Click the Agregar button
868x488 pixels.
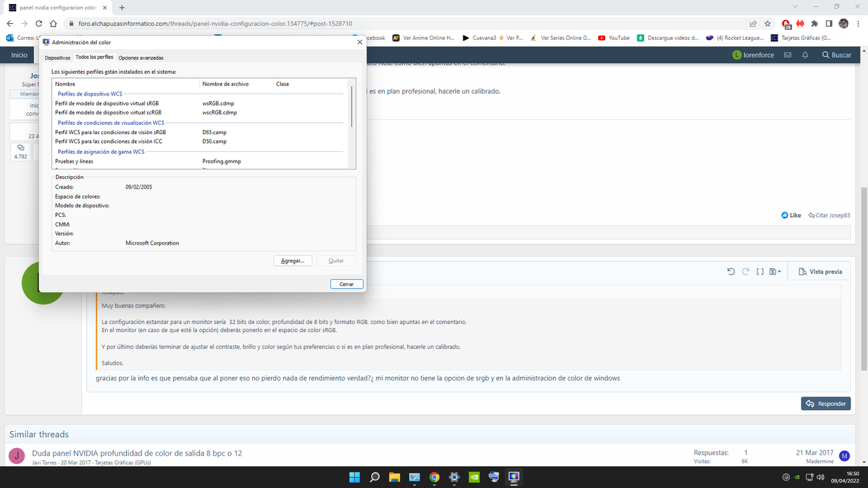(293, 261)
